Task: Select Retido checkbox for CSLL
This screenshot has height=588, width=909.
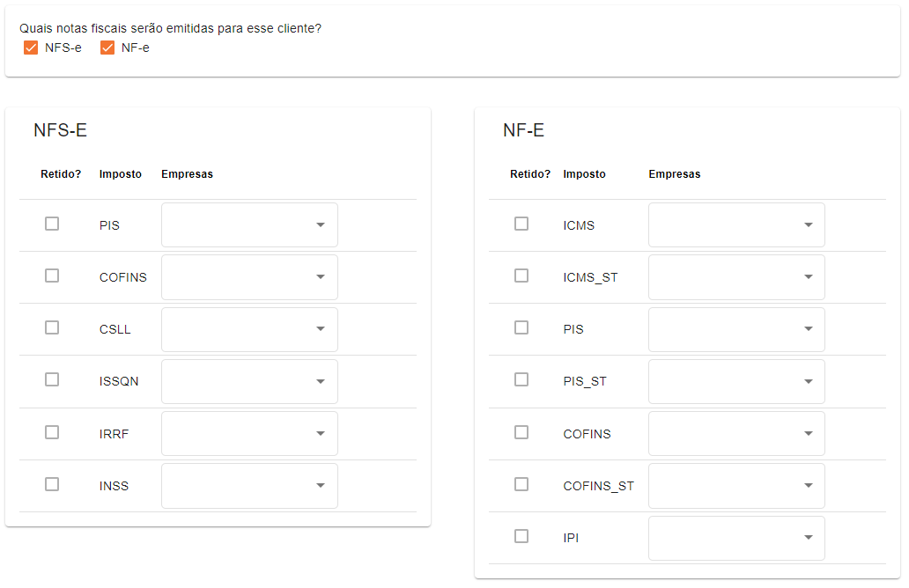Action: tap(52, 327)
